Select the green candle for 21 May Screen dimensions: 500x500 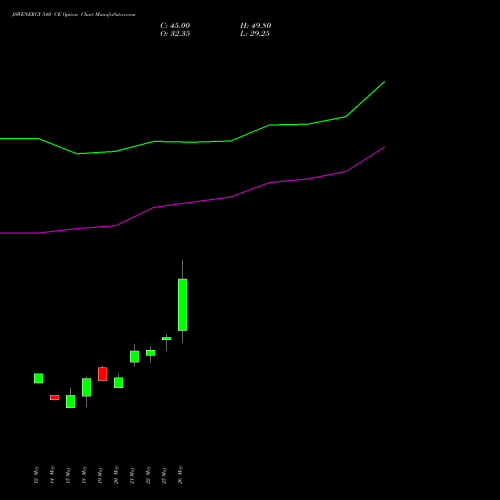point(134,357)
